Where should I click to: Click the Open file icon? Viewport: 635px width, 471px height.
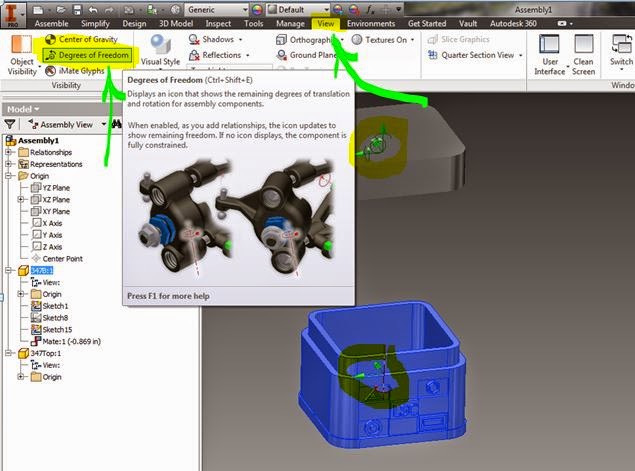pos(62,9)
